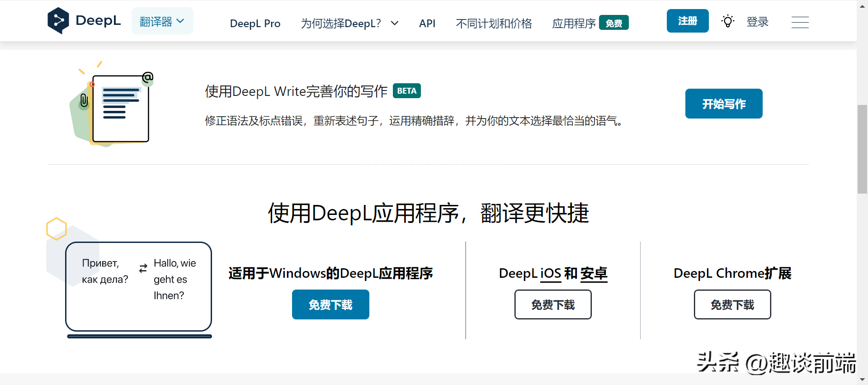Click the 免费 badge next to 应用程序
Viewport: 868px width, 385px height.
coord(614,23)
